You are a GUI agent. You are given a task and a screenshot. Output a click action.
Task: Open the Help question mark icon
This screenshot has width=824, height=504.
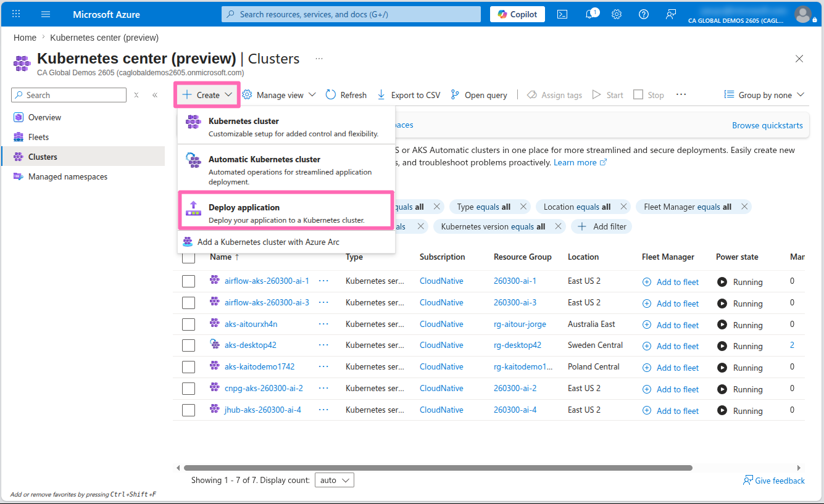coord(644,14)
